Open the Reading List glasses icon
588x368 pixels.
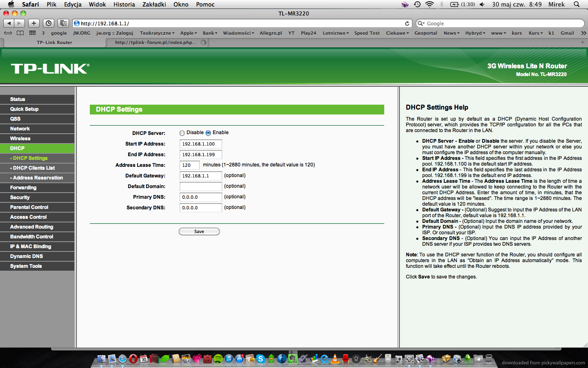[8, 33]
